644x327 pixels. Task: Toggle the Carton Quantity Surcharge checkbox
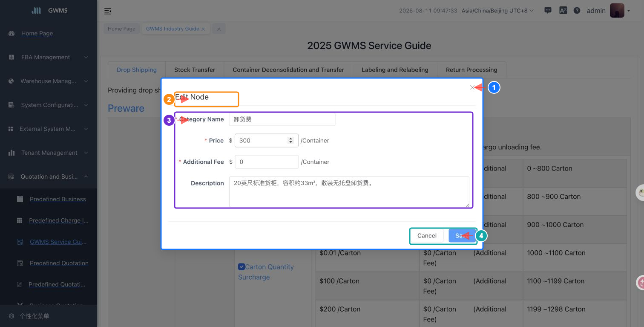tap(241, 266)
